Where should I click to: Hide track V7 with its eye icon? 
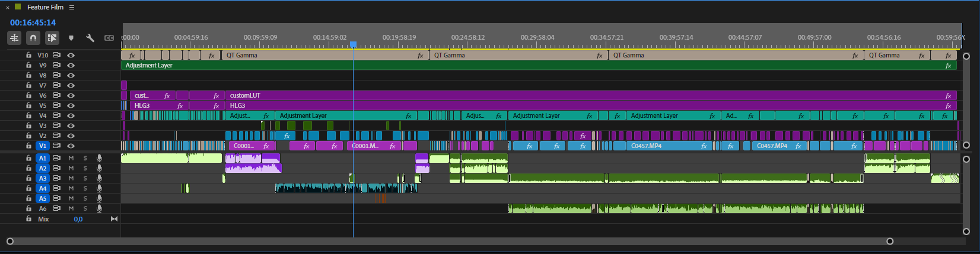[x=71, y=85]
